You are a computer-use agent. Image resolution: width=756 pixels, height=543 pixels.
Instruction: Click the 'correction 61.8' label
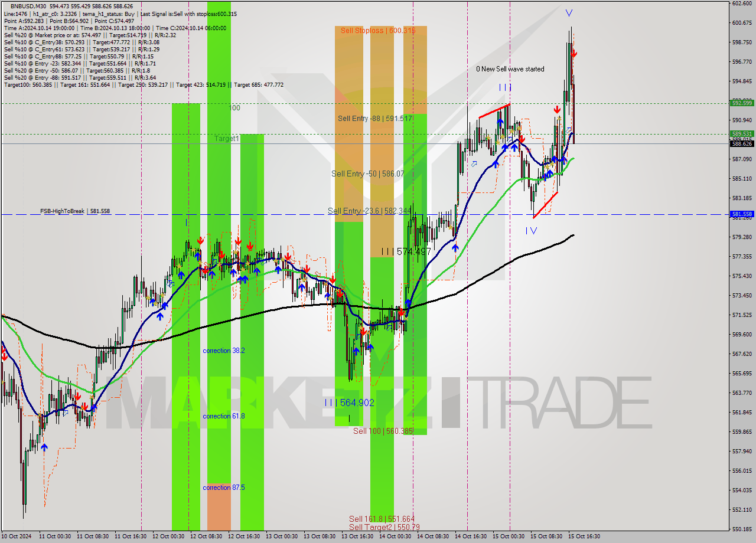tap(224, 416)
